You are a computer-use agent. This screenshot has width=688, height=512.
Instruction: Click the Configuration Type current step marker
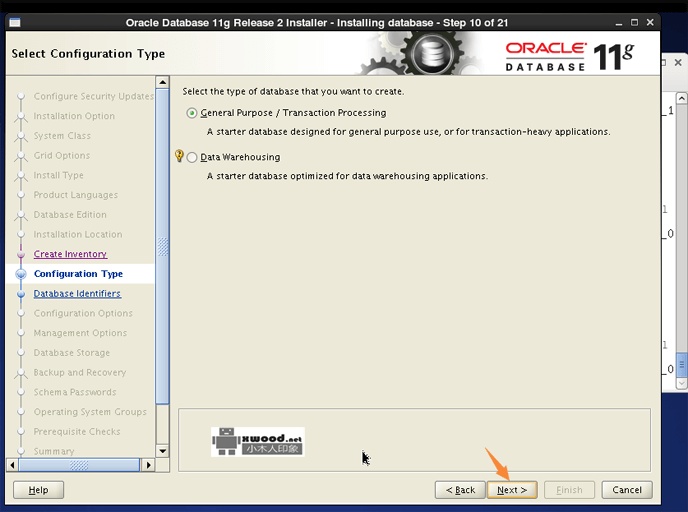[x=20, y=274]
